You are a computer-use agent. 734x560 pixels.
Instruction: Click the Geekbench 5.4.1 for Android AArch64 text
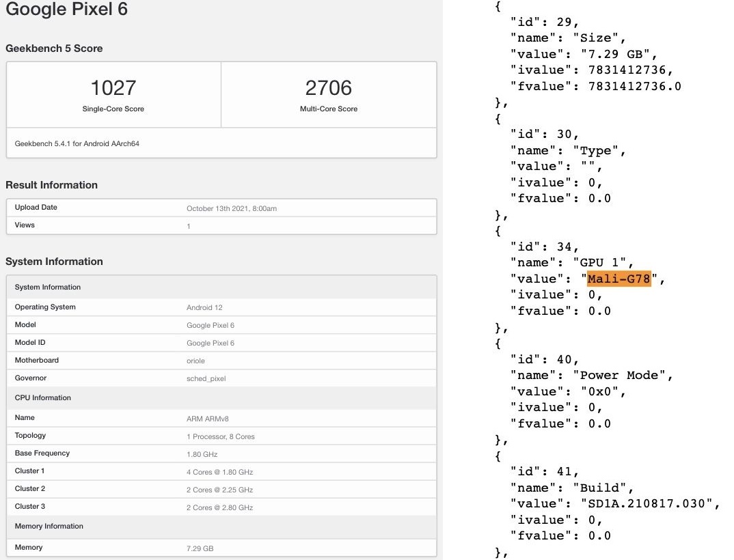coord(77,144)
